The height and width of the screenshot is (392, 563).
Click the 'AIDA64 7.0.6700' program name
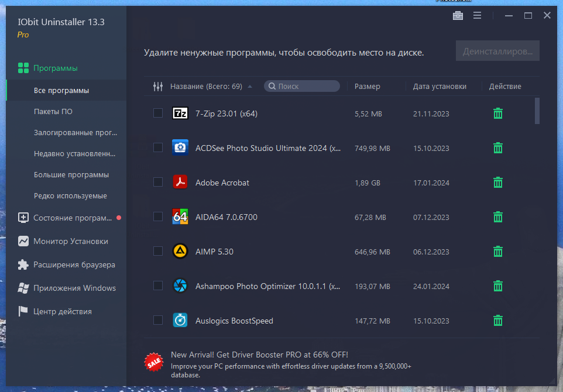pyautogui.click(x=226, y=217)
